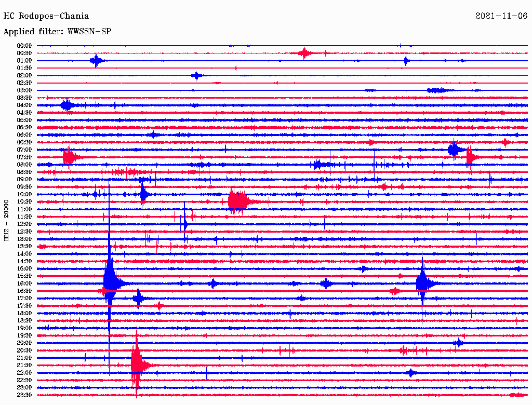Select the 15:00 time row label
The image size is (532, 405).
[24, 268]
